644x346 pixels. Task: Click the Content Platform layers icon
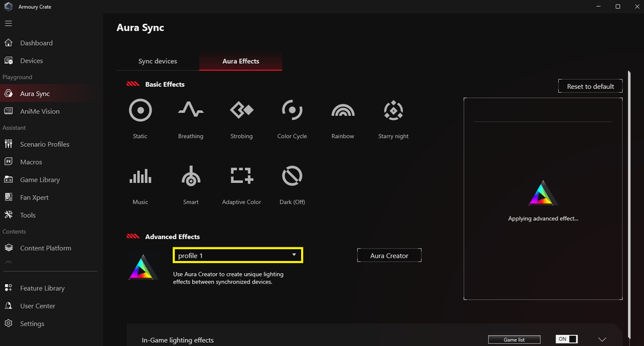point(8,248)
